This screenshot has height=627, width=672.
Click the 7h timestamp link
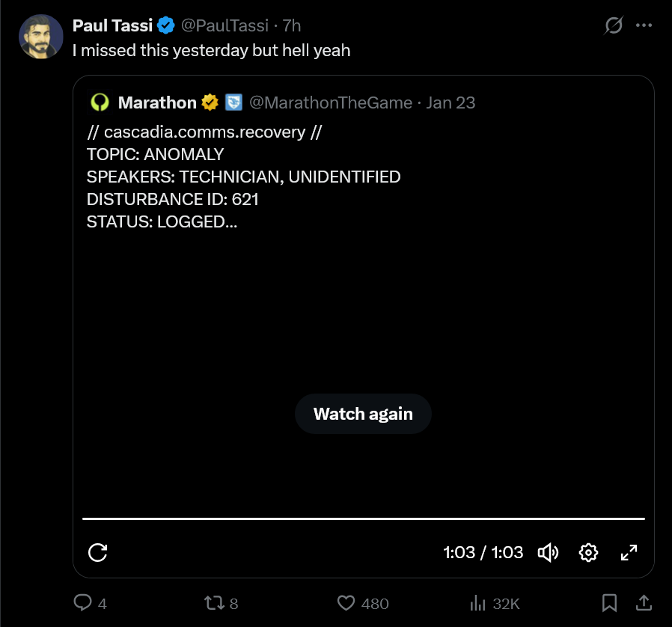(x=291, y=25)
